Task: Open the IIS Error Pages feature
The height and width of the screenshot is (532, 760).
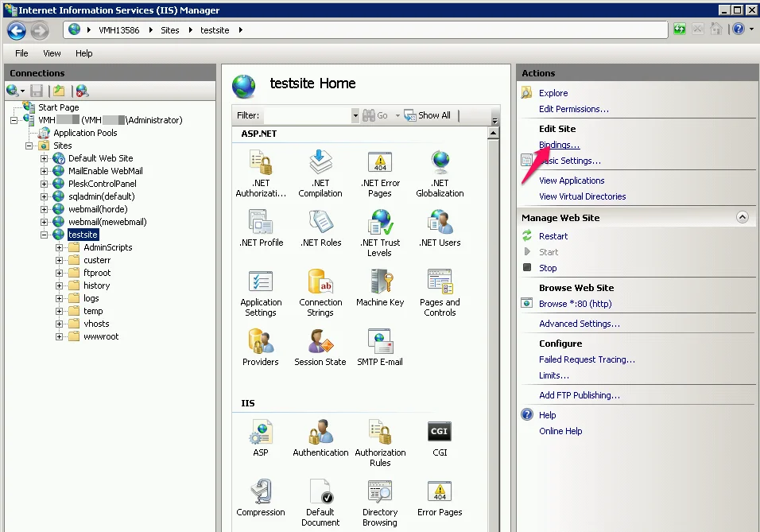Action: pyautogui.click(x=440, y=498)
